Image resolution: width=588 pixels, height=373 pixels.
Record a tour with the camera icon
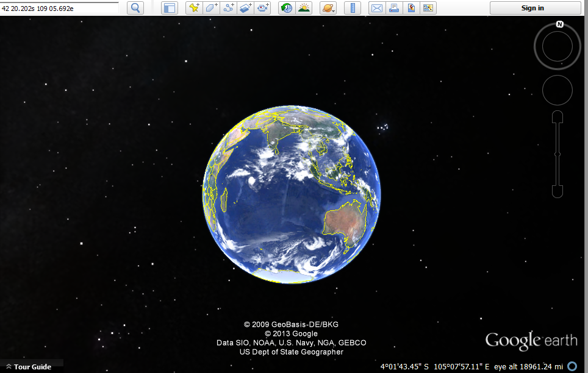263,8
